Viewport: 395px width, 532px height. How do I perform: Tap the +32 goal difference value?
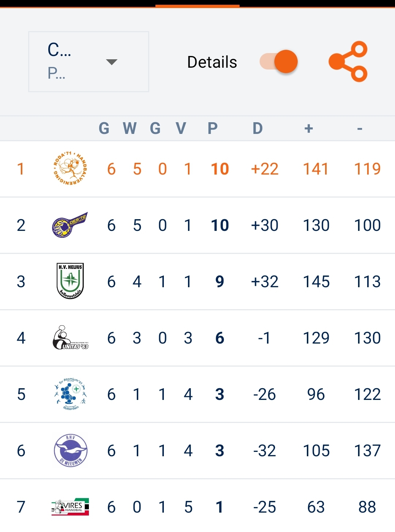pyautogui.click(x=265, y=281)
